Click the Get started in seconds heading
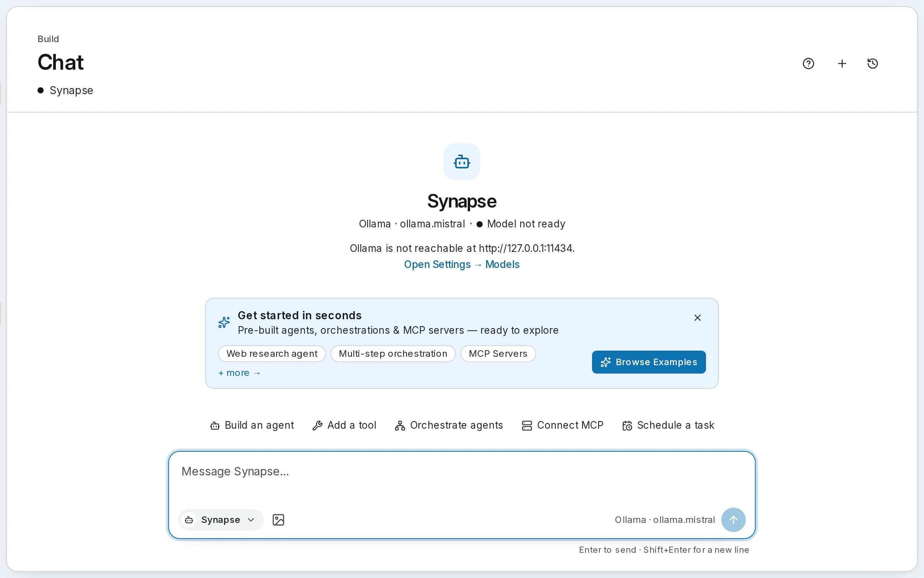The width and height of the screenshot is (924, 578). pyautogui.click(x=299, y=315)
